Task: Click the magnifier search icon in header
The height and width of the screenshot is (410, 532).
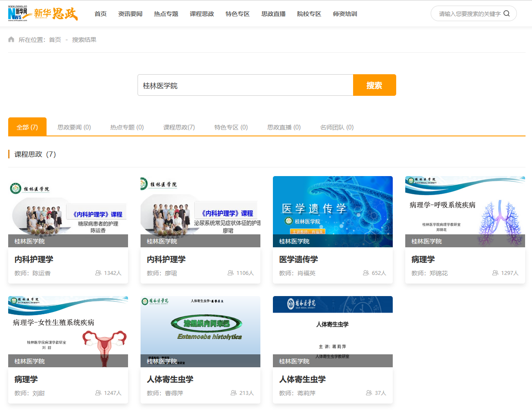Action: tap(507, 13)
